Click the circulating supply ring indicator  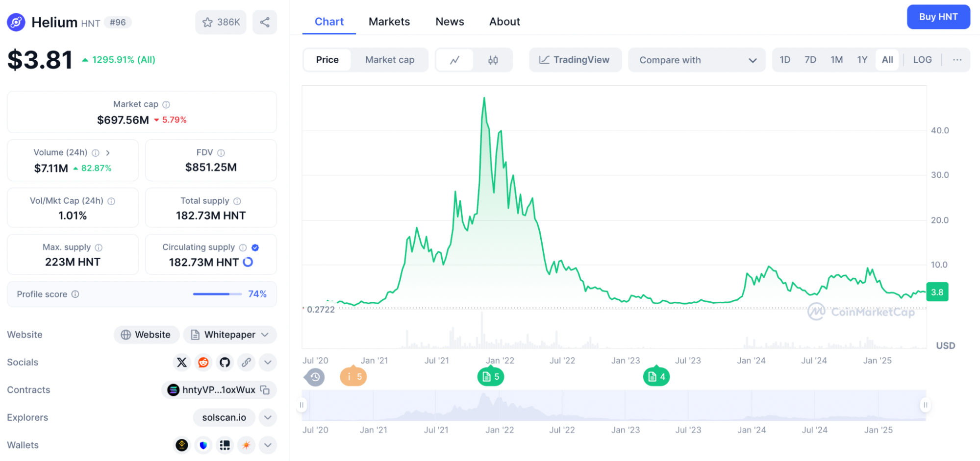click(248, 262)
